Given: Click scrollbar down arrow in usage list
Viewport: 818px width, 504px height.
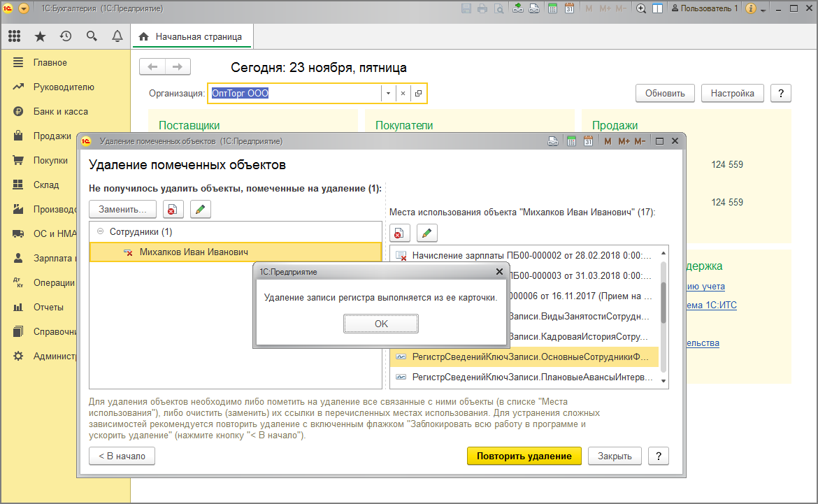Looking at the screenshot, I should (x=663, y=381).
